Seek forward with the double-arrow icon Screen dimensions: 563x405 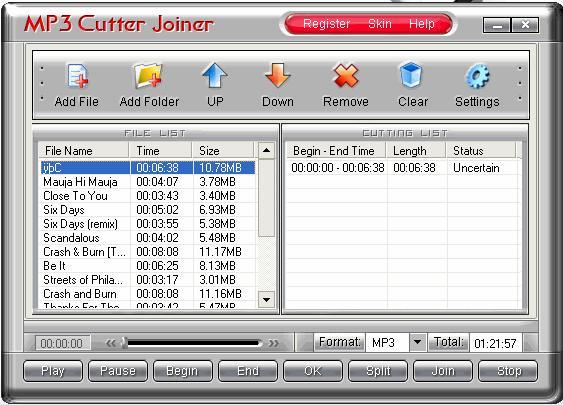click(x=274, y=343)
